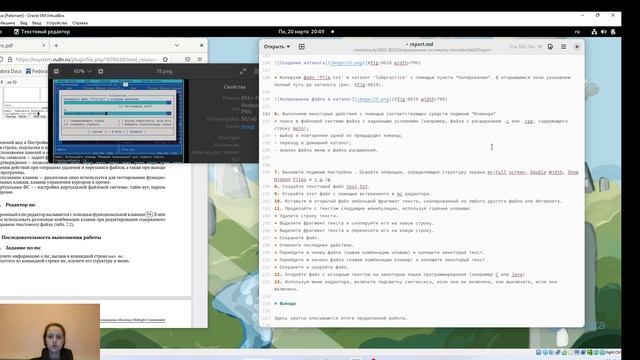Click the Отмените последнее действие line

pyautogui.click(x=314, y=245)
